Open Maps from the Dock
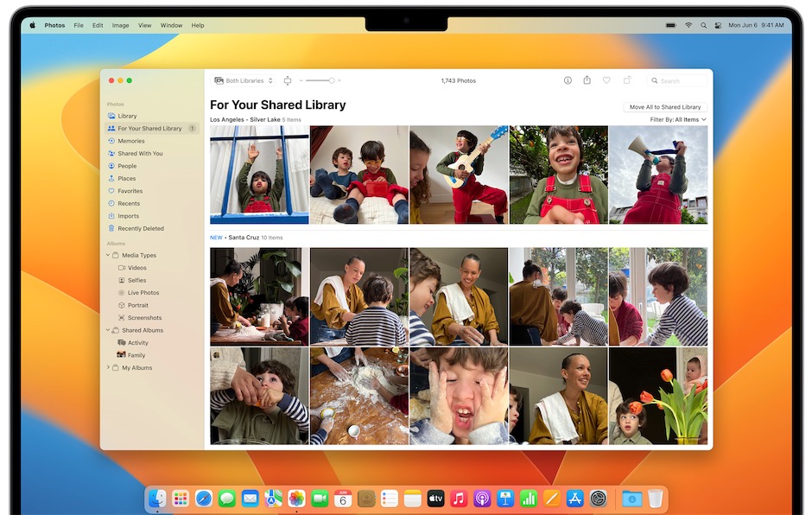The image size is (812, 515). [274, 499]
